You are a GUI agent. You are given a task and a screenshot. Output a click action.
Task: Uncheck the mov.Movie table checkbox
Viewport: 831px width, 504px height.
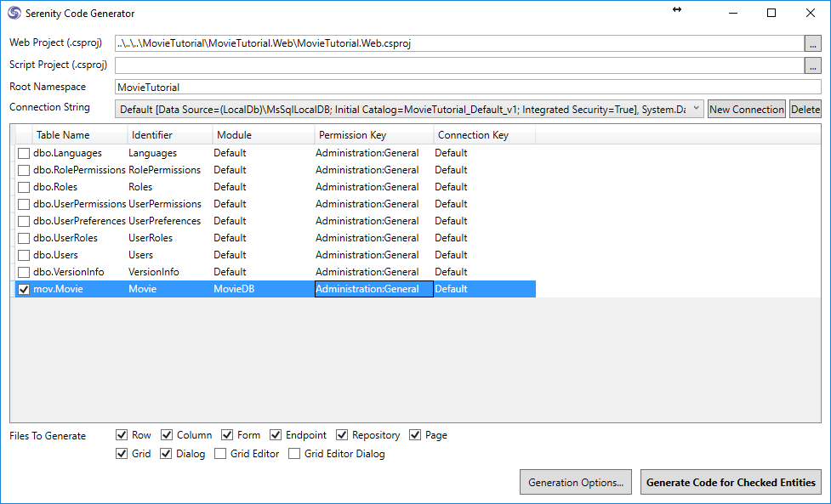click(x=24, y=289)
